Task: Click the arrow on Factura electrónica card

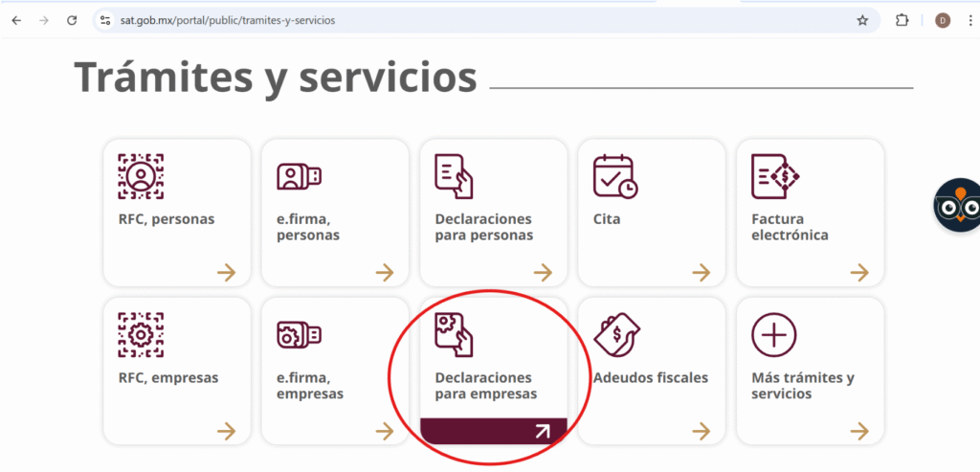Action: point(859,272)
